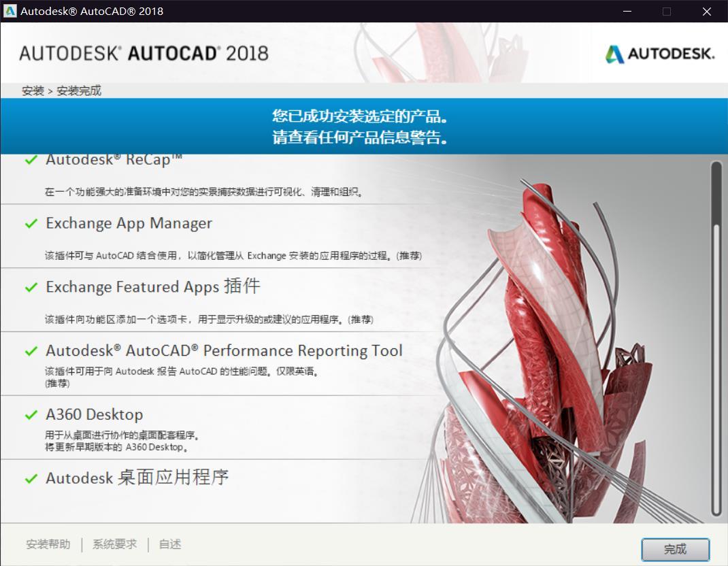This screenshot has width=728, height=566.
Task: Click the green checkmark beside Autodesk ReCap
Action: point(31,160)
